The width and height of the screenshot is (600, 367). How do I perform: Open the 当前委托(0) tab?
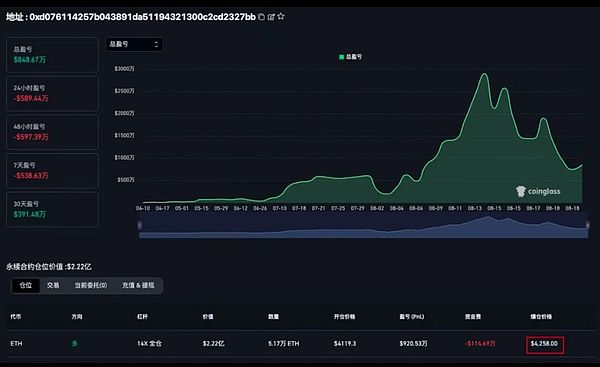pos(91,285)
